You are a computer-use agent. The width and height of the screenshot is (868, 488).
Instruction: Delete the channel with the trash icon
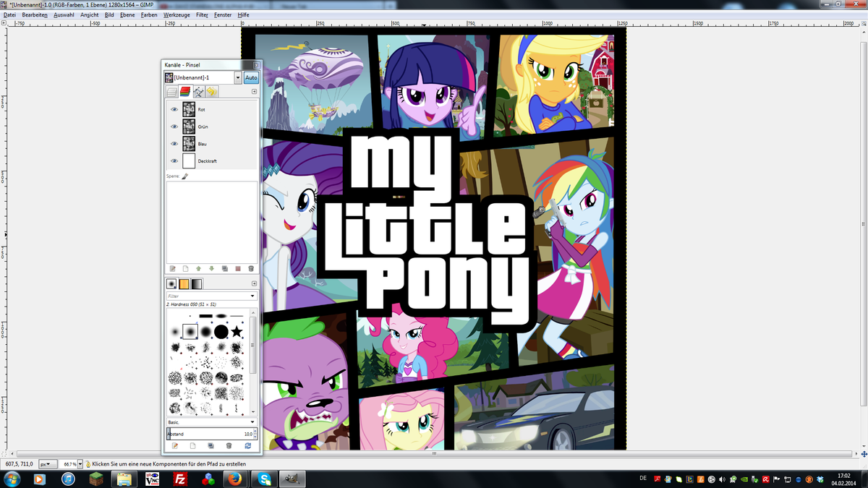tap(250, 268)
